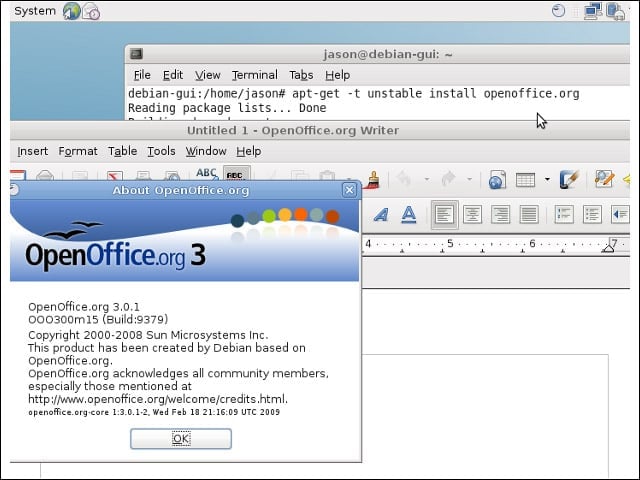Screen dimensions: 640x480
Task: Open the Writer Tools menu
Action: tap(161, 151)
